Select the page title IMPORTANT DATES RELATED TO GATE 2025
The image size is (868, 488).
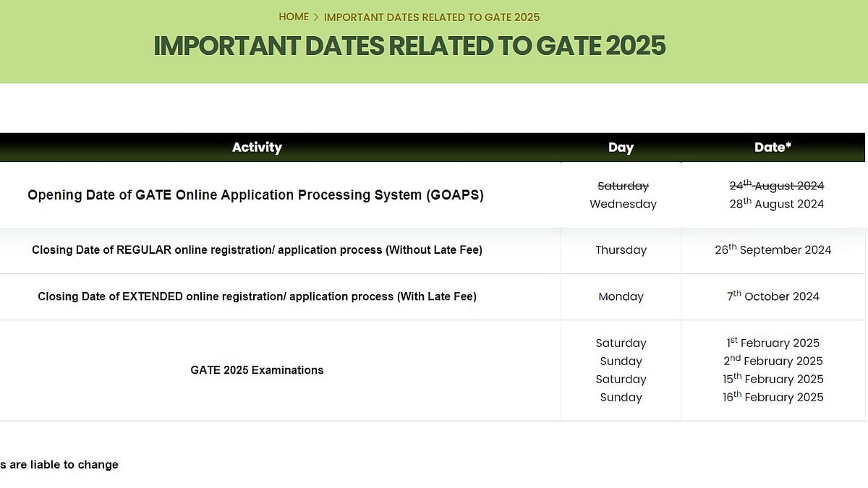[409, 46]
